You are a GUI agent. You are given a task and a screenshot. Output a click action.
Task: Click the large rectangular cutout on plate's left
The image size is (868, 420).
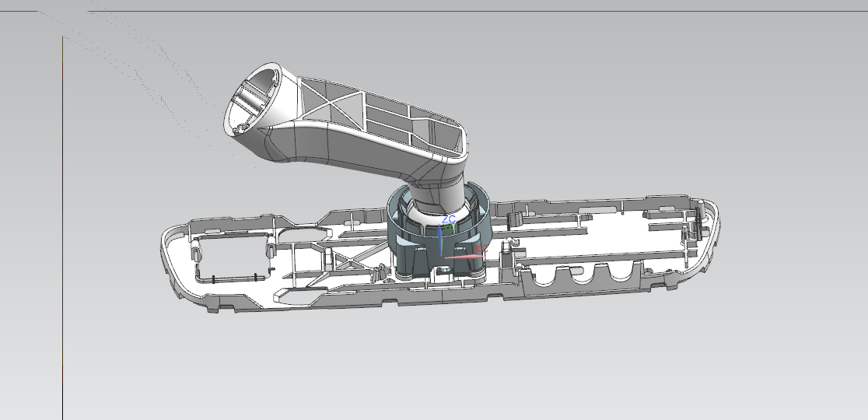click(x=233, y=258)
